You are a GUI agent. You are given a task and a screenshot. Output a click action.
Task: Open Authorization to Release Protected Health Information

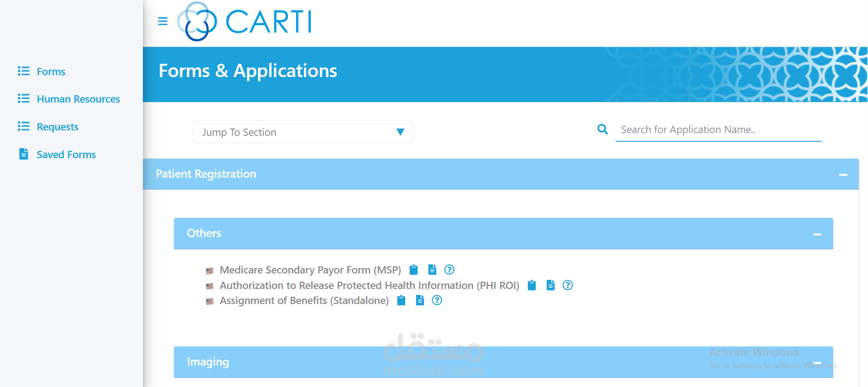(370, 285)
